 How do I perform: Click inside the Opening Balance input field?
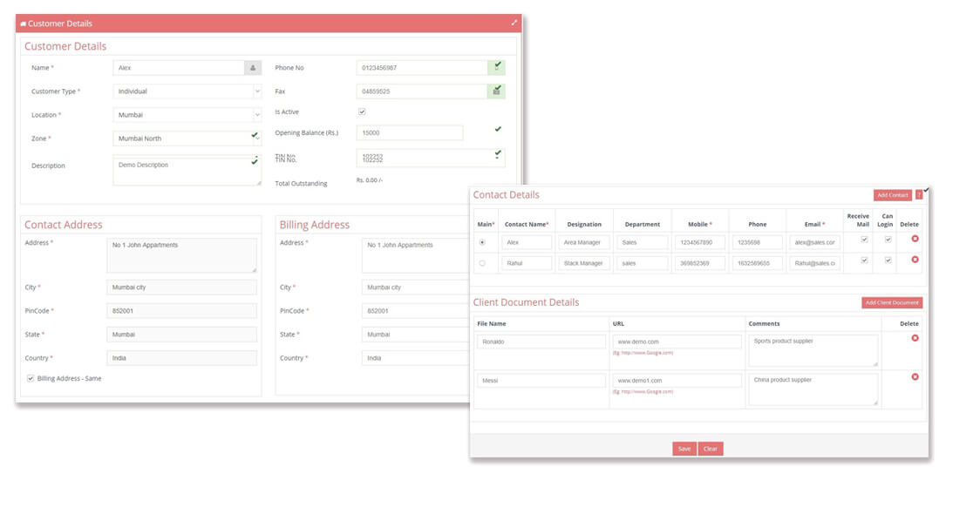(410, 132)
